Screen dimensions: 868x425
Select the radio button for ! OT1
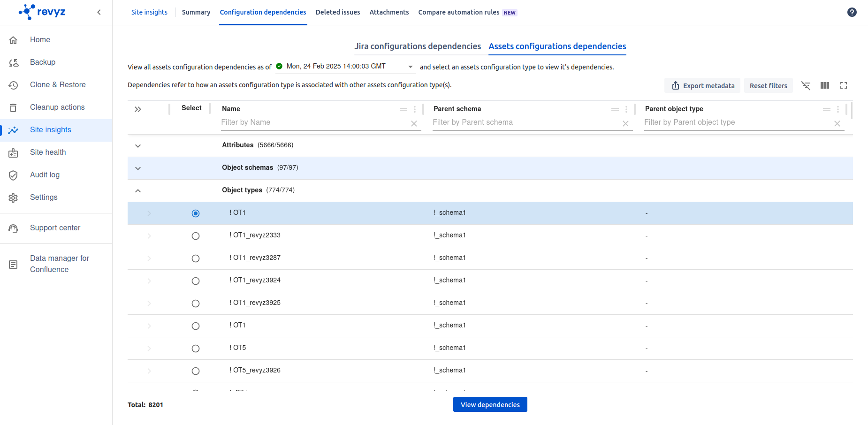click(196, 213)
